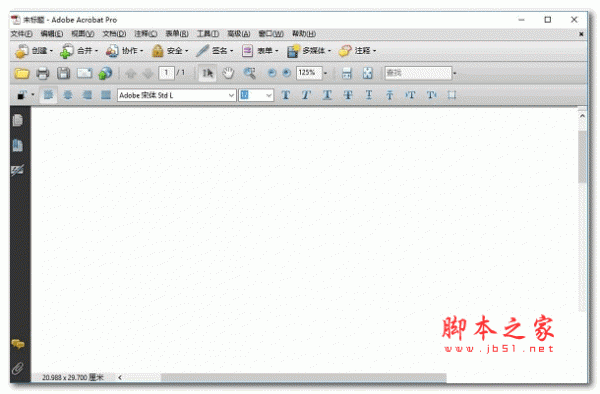This screenshot has width=600, height=394.
Task: Activate the Hand pan tool
Action: tap(228, 73)
